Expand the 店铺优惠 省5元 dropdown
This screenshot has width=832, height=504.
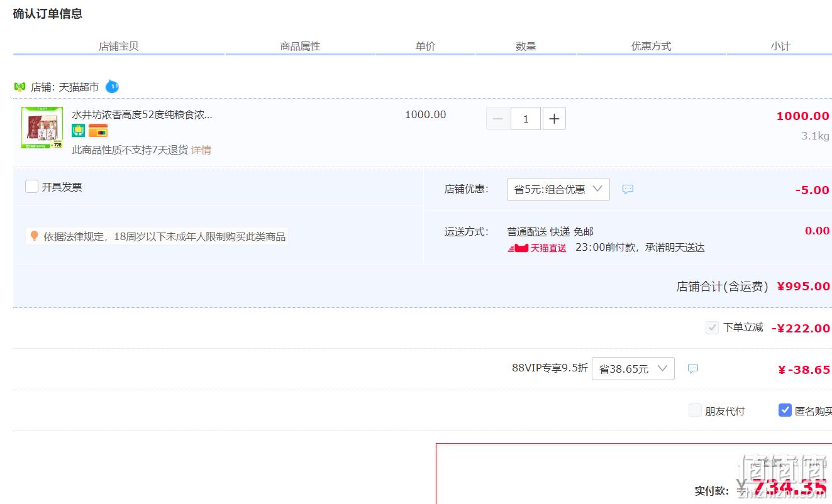pos(558,189)
